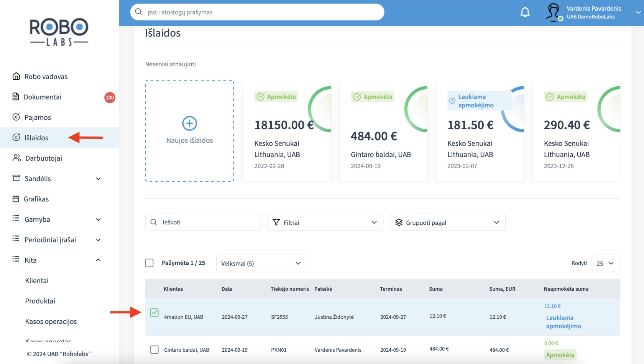Click the Kita list icon

point(16,259)
